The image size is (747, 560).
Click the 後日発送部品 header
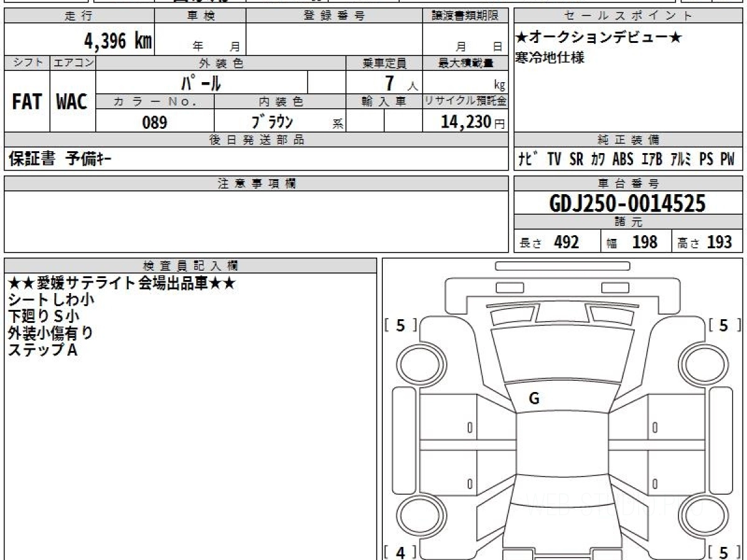(256, 140)
